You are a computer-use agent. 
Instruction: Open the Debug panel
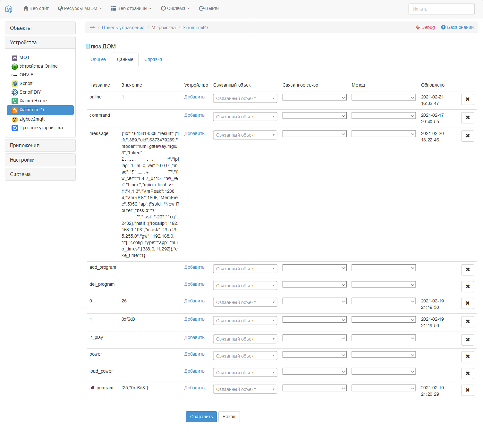[425, 27]
